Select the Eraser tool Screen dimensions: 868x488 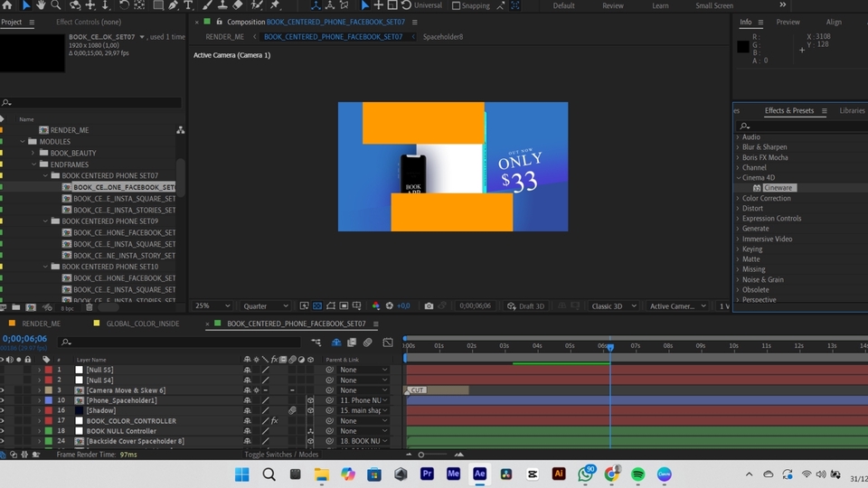[x=238, y=5]
